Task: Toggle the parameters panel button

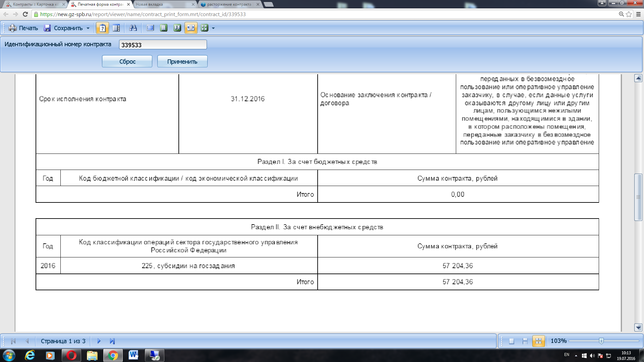Action: tap(103, 28)
